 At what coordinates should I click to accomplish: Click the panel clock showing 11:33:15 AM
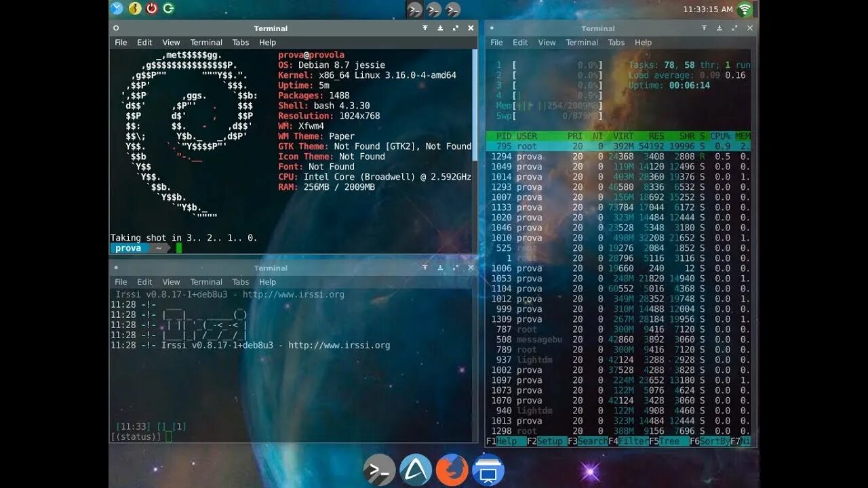(x=708, y=9)
